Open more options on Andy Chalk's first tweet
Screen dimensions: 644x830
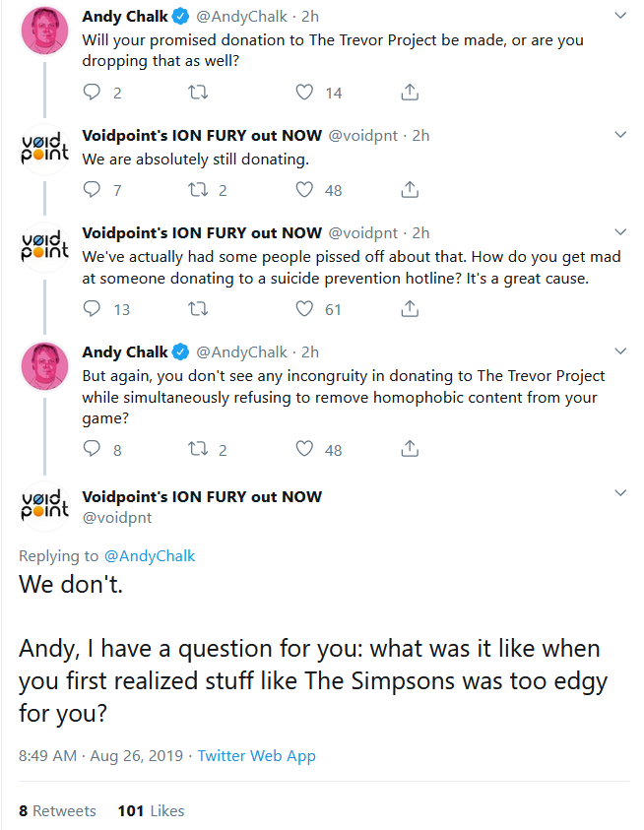620,16
